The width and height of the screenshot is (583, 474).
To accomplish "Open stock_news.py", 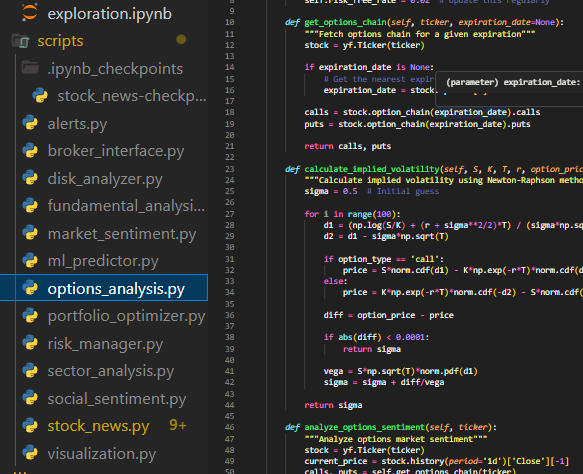I will pos(98,426).
